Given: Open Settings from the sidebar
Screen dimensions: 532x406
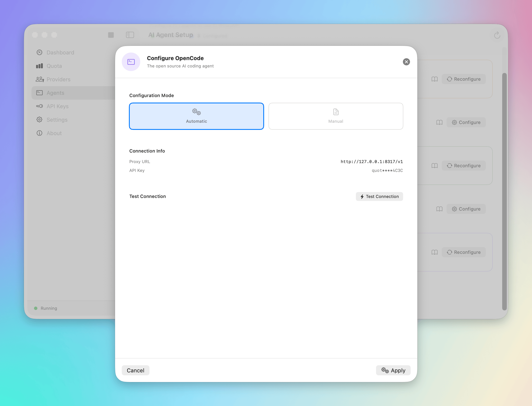Looking at the screenshot, I should (57, 120).
